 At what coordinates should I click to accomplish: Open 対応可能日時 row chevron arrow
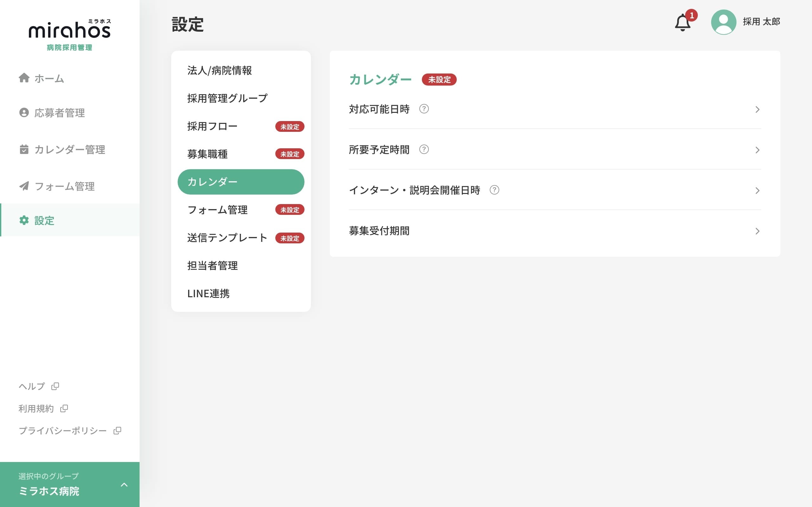coord(757,110)
